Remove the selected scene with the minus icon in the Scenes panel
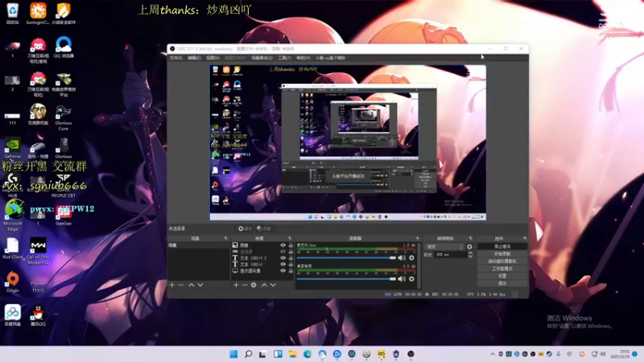This screenshot has width=644, height=362. click(x=181, y=285)
